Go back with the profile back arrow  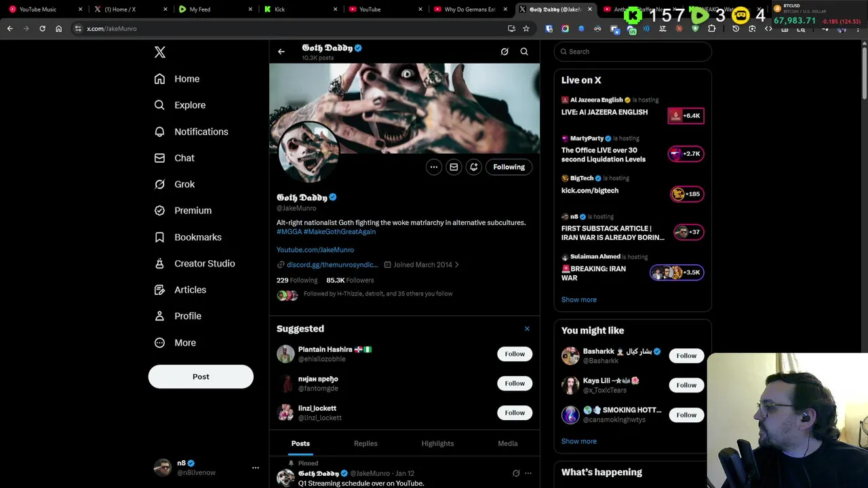pos(281,52)
